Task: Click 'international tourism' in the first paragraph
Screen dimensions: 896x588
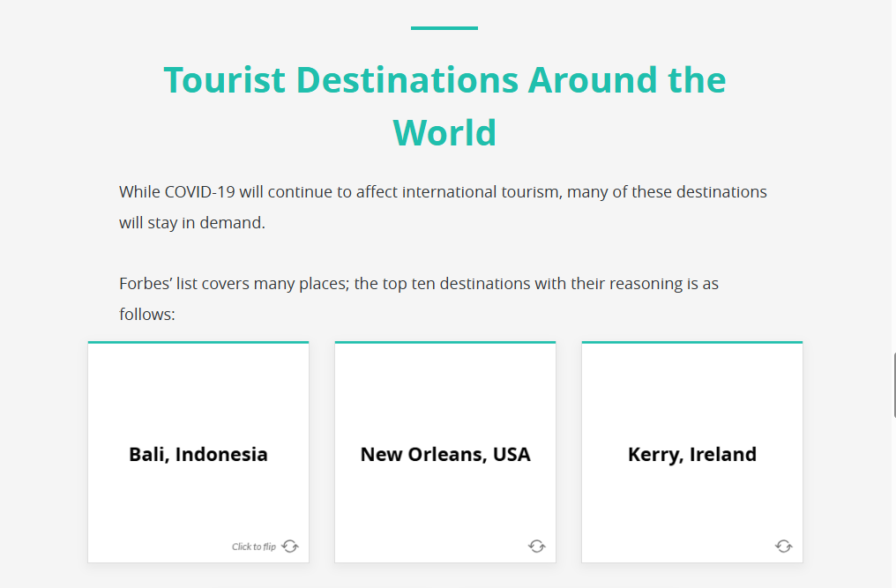Action: [x=481, y=192]
